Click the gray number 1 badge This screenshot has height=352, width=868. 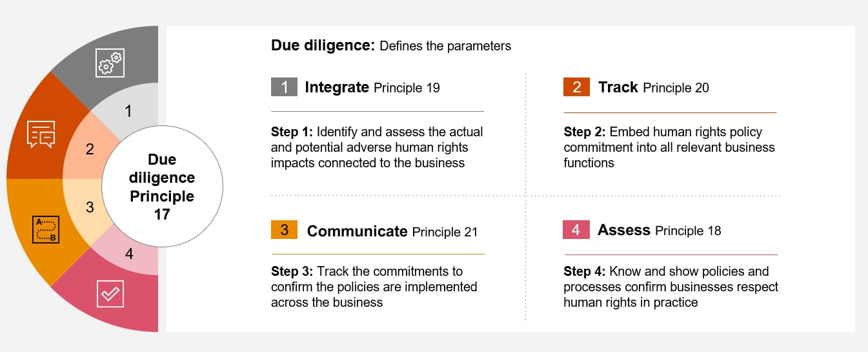point(284,87)
